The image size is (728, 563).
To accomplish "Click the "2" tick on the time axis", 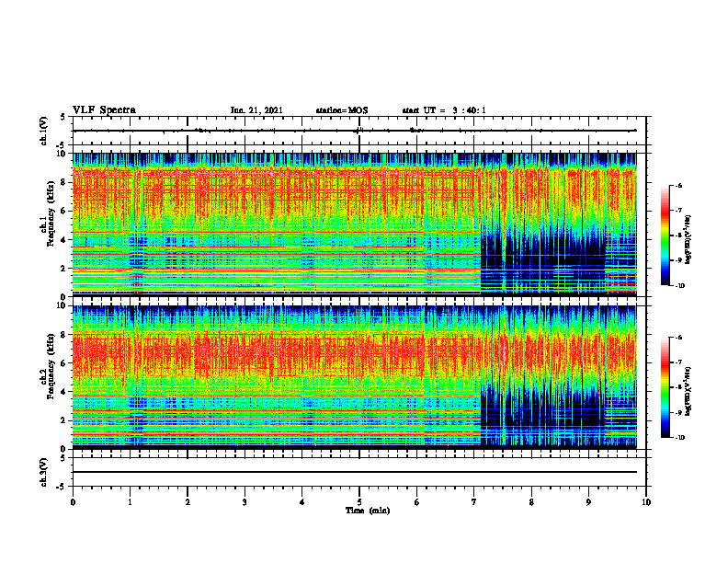I will [x=188, y=502].
